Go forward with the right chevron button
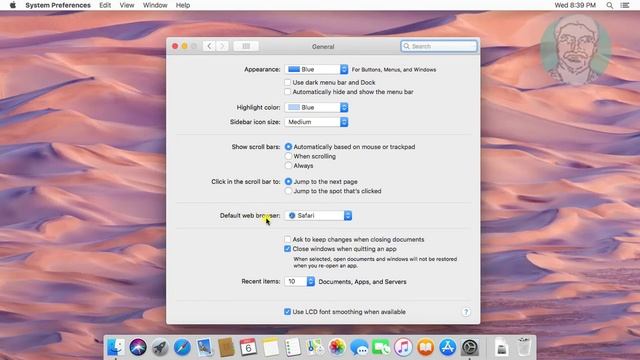 click(222, 46)
